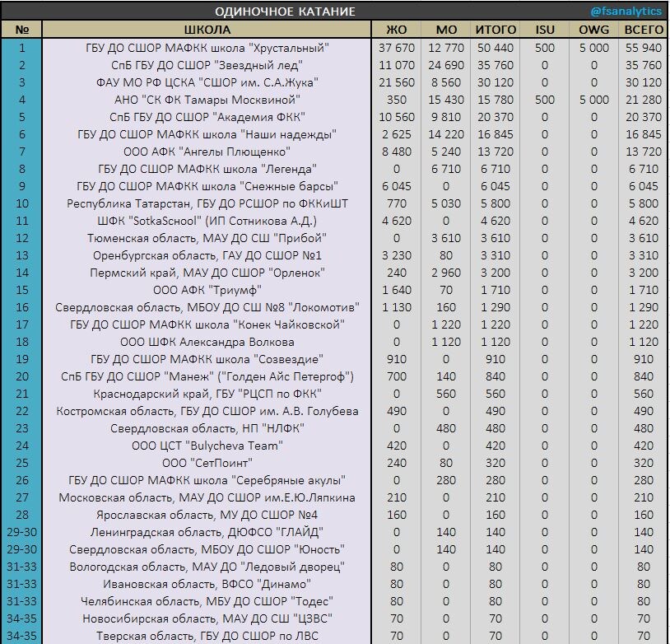Click the ISU column header

click(x=545, y=30)
